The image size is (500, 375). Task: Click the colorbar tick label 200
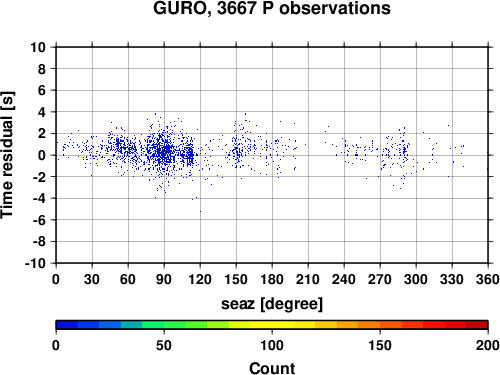pos(488,345)
